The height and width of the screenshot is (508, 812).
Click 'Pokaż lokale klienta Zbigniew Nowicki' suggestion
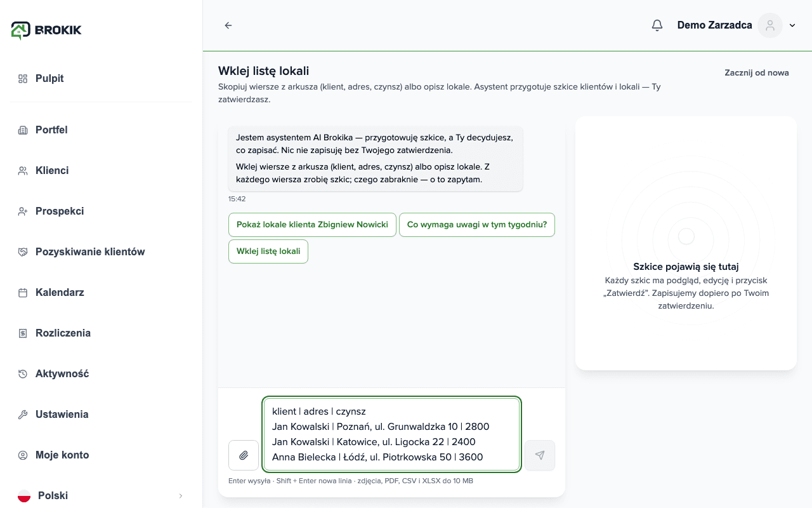(x=312, y=225)
